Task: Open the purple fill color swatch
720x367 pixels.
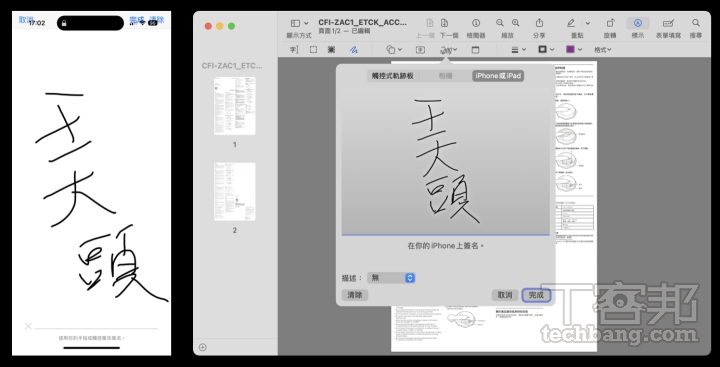Action: (570, 49)
